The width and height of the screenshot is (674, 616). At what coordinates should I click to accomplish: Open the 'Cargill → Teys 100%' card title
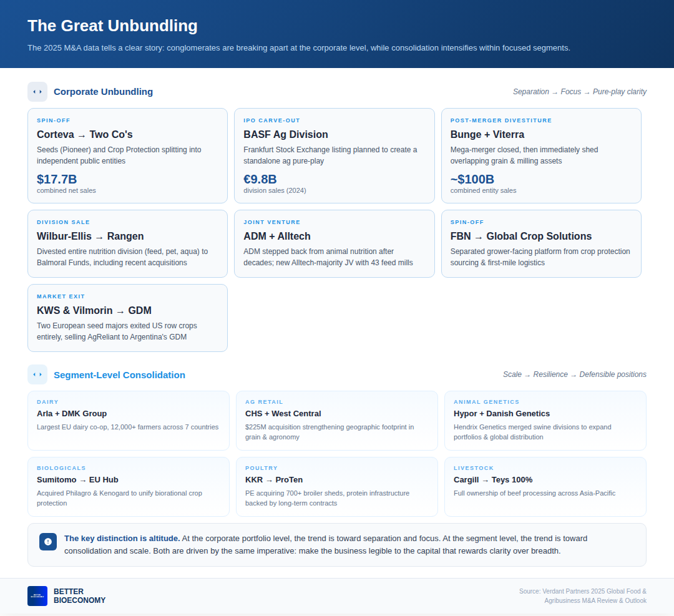point(493,480)
